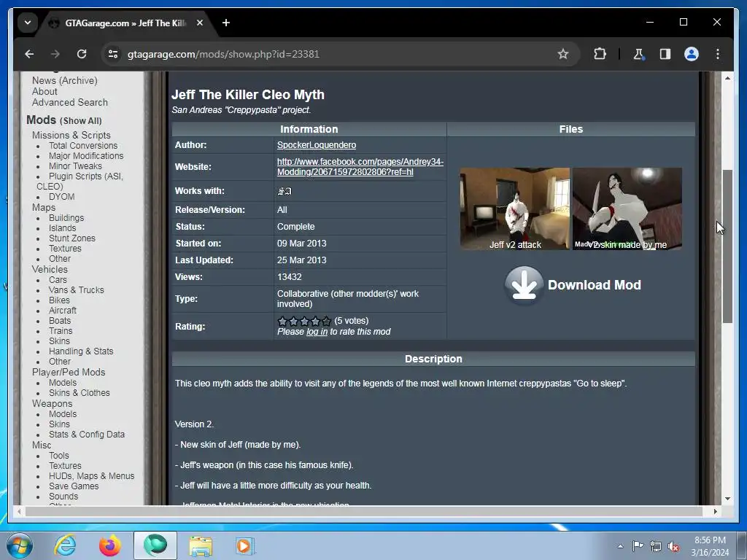Click the horizontal scrollbar right arrow

click(x=716, y=511)
